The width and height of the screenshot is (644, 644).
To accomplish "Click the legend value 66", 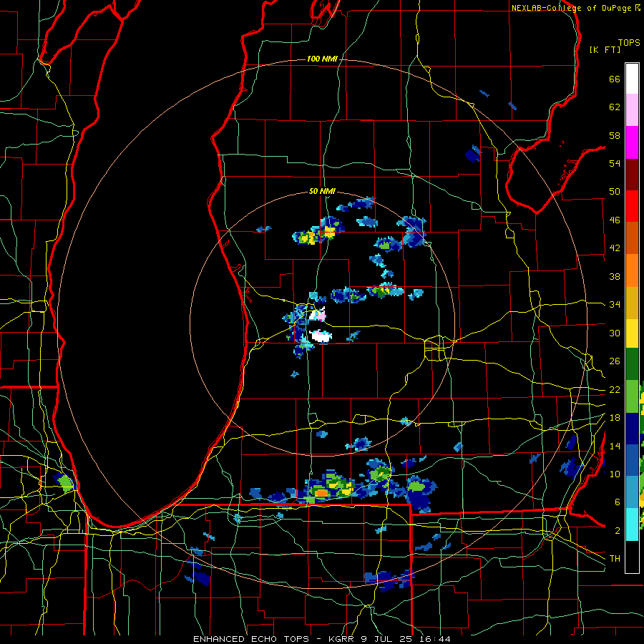I will tap(615, 79).
